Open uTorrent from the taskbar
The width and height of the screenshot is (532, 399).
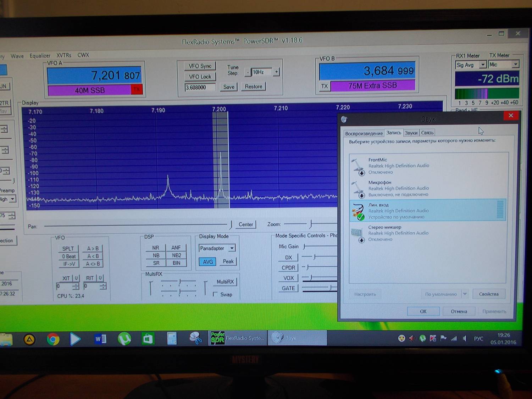click(124, 339)
